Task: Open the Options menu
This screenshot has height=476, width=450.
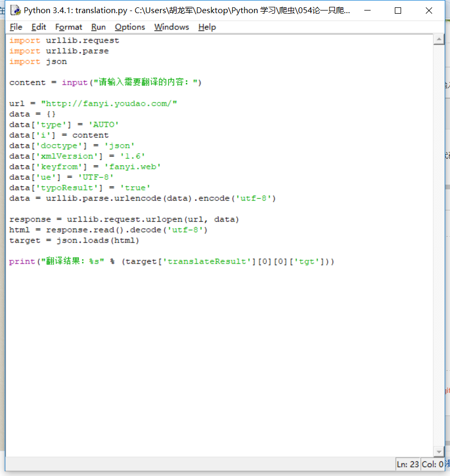Action: pyautogui.click(x=130, y=27)
